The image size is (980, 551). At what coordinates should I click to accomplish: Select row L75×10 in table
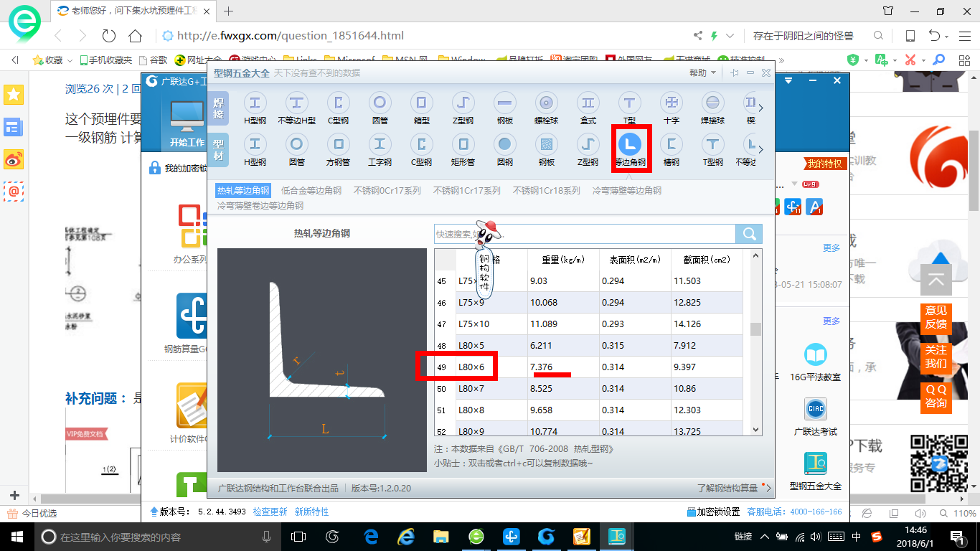(x=588, y=324)
